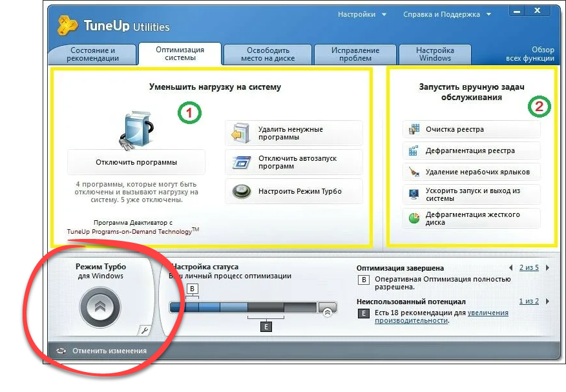566x392 pixels.
Task: Click Настроить Режим Турбо
Action: pyautogui.click(x=294, y=191)
